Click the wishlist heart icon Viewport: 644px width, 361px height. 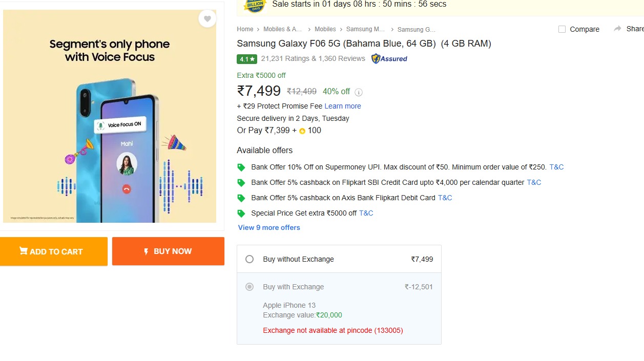(207, 19)
